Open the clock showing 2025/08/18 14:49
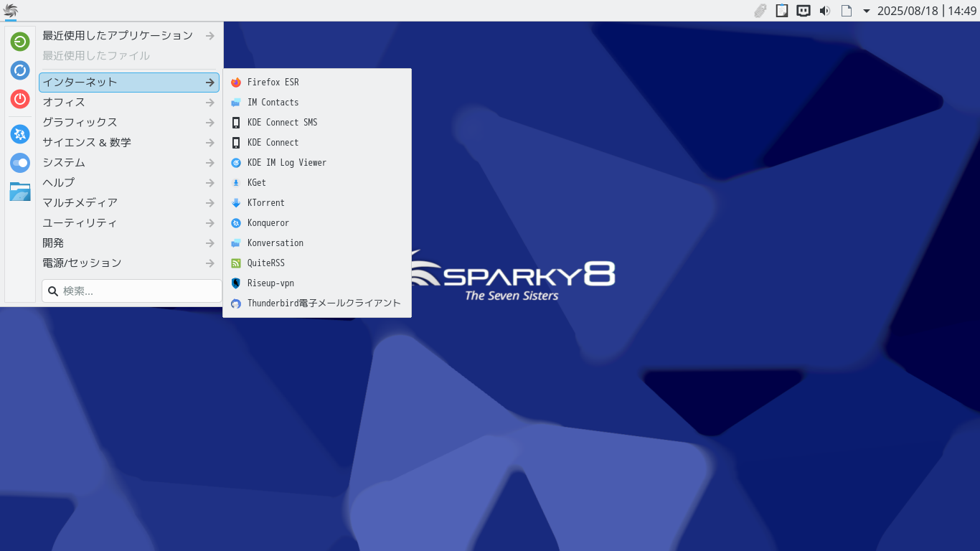The height and width of the screenshot is (551, 980). [x=927, y=11]
